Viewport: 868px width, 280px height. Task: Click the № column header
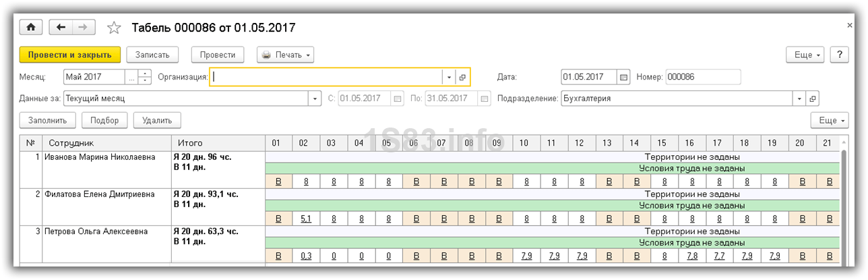point(31,143)
